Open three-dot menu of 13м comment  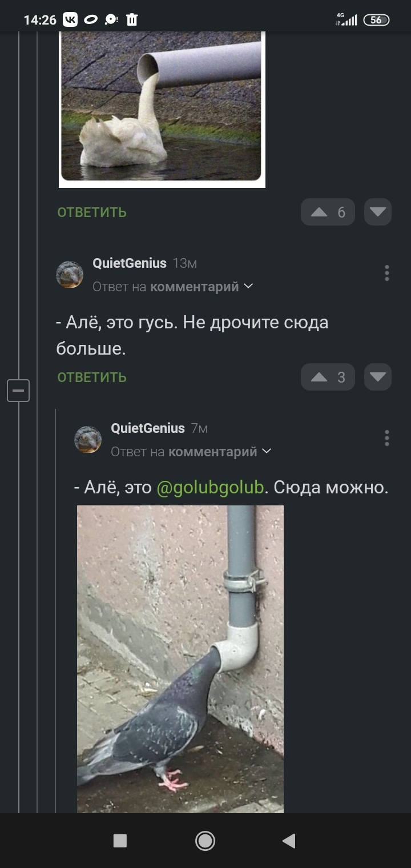click(387, 273)
